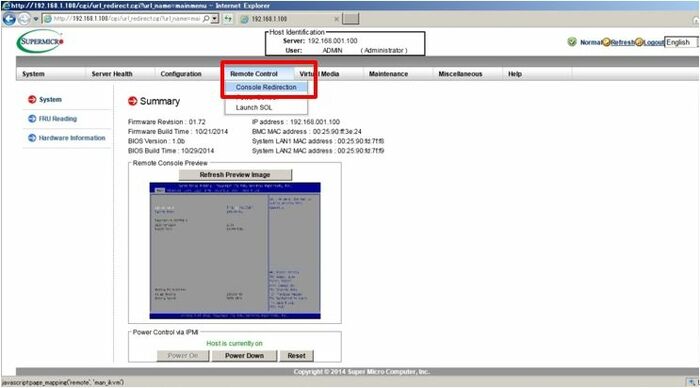Click the remote console preview thumbnail
This screenshot has width=700, height=388.
coord(235,250)
